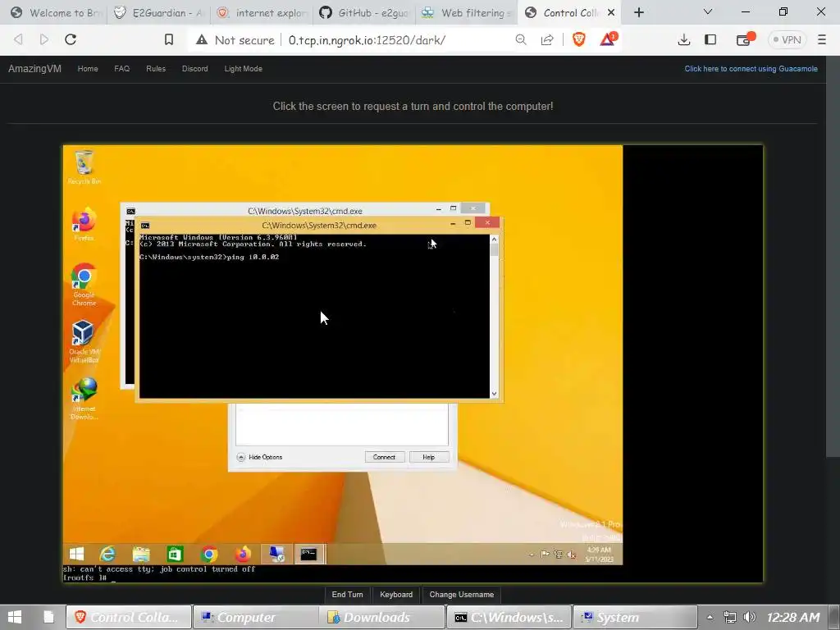Click the Change Username button
Viewport: 840px width, 630px height.
[462, 595]
